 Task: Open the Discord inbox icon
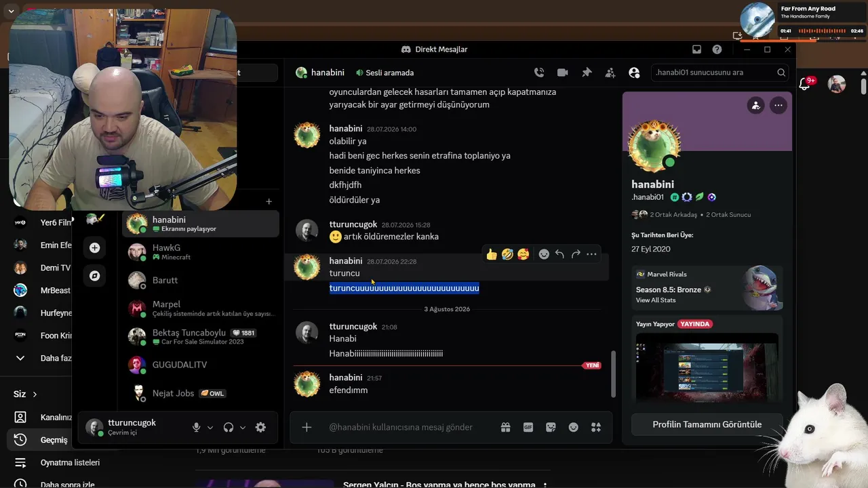pyautogui.click(x=696, y=49)
